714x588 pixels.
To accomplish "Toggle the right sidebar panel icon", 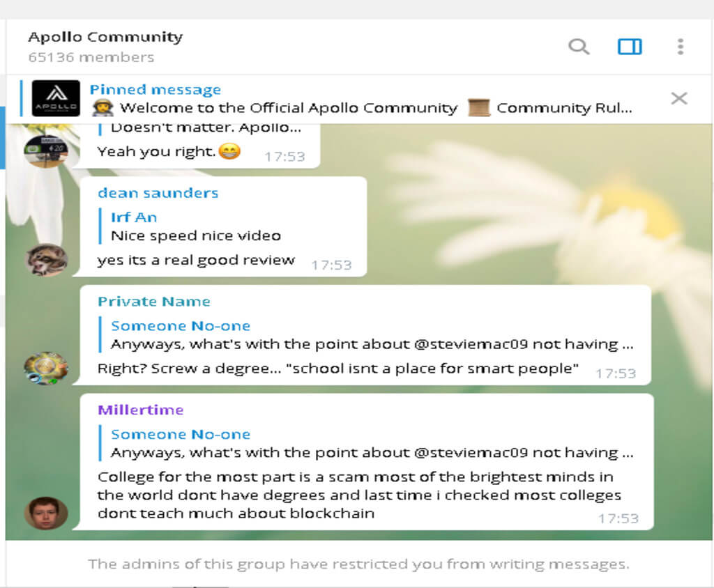I will pyautogui.click(x=630, y=47).
